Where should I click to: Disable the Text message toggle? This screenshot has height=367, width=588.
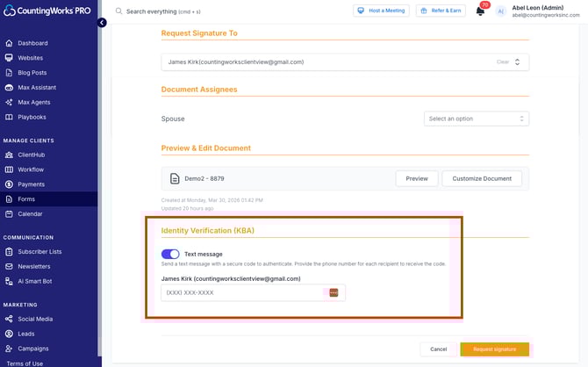(170, 254)
